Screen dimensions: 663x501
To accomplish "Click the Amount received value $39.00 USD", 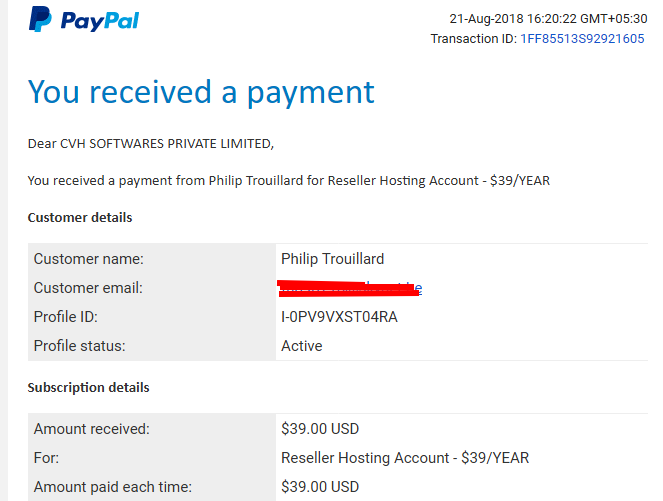I will tap(320, 429).
